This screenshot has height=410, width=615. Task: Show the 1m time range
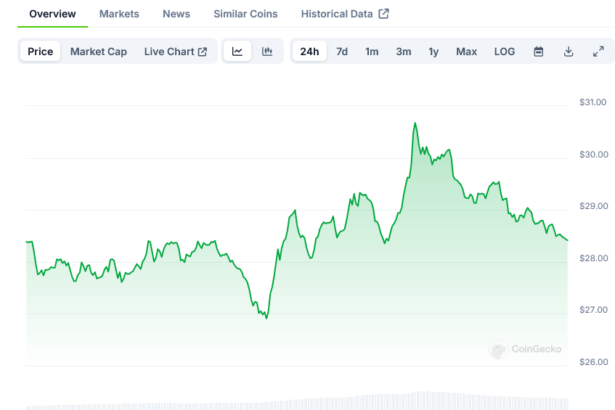coord(372,51)
